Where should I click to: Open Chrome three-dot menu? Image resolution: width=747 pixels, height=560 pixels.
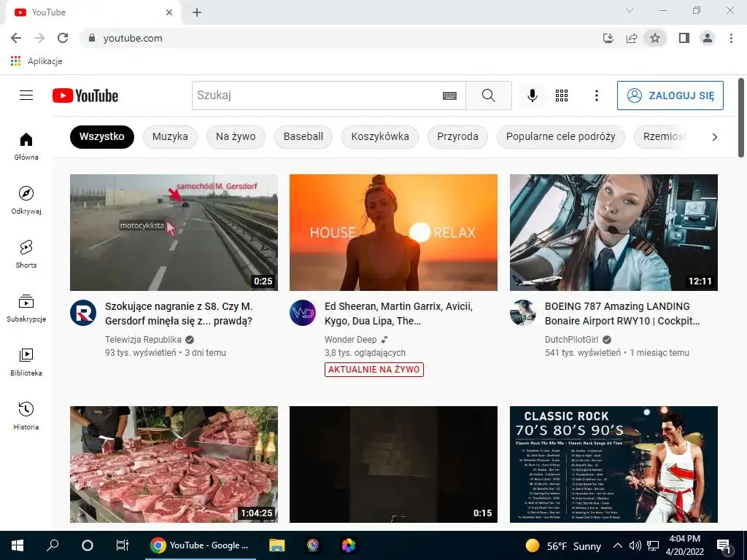tap(731, 38)
